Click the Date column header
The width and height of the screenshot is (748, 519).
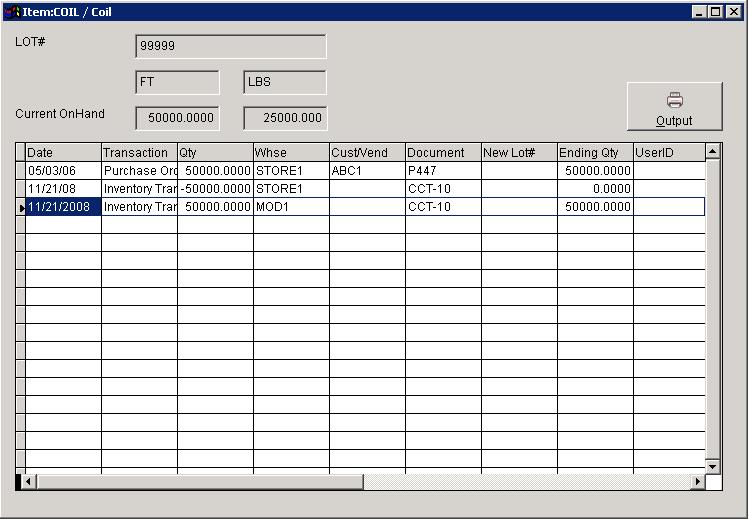(x=63, y=152)
